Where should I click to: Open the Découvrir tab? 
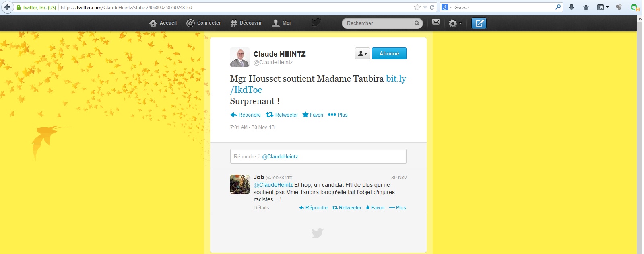point(246,23)
